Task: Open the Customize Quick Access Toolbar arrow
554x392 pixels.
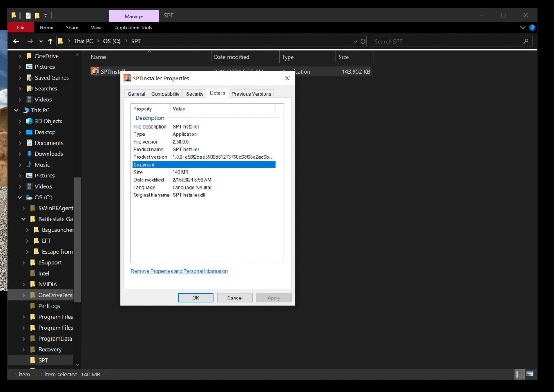Action: pyautogui.click(x=45, y=16)
